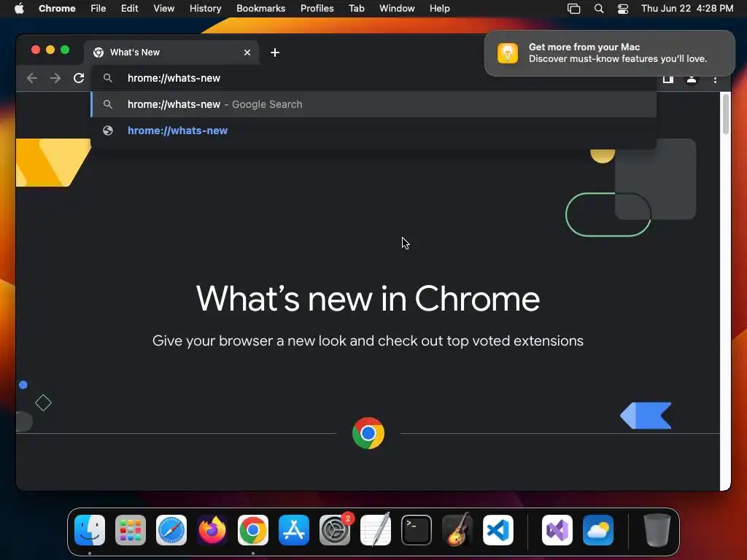Viewport: 747px width, 560px height.
Task: Open the File menu
Action: tap(98, 9)
